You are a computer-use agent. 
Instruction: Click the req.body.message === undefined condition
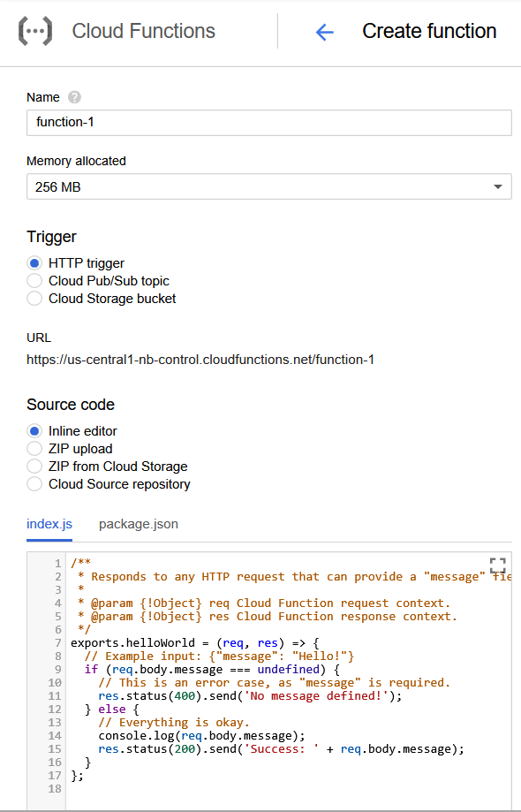(215, 669)
